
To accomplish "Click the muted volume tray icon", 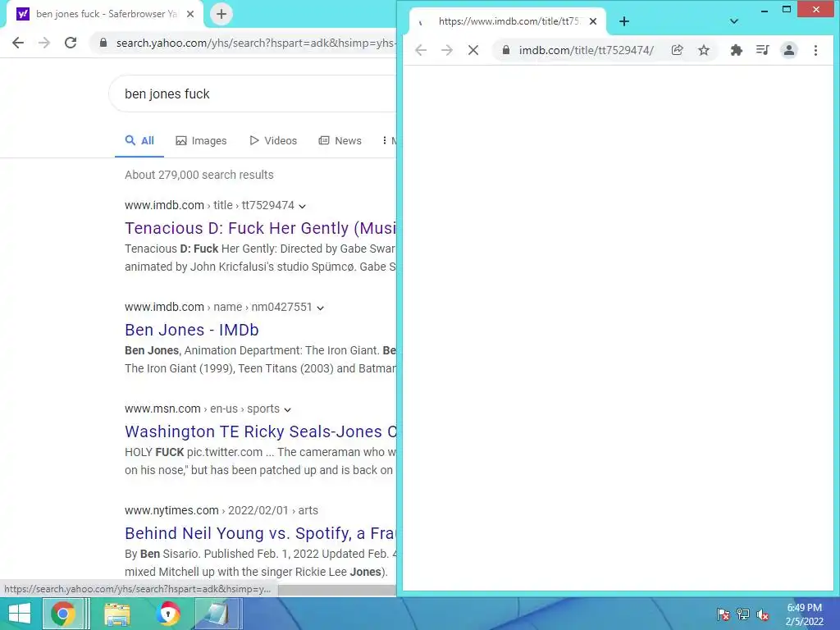I will click(x=762, y=614).
